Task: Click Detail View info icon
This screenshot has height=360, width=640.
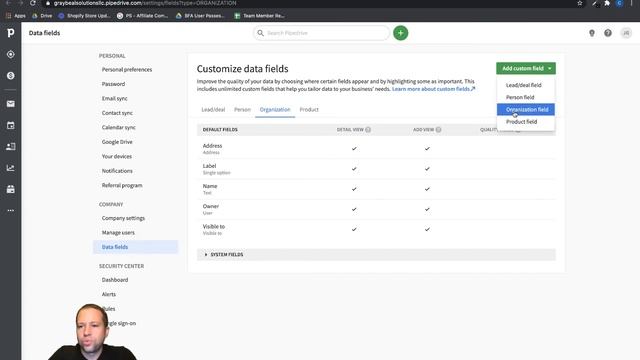Action: (x=368, y=130)
